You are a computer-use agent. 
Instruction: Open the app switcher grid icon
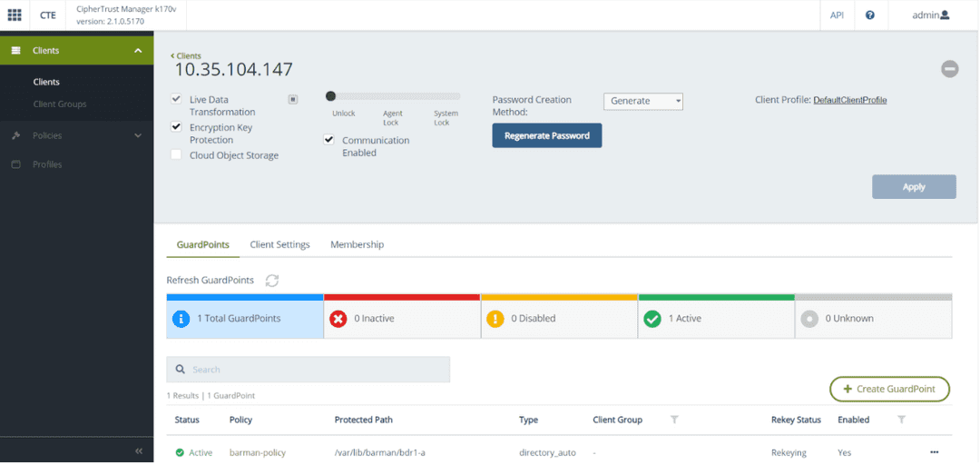coord(15,15)
